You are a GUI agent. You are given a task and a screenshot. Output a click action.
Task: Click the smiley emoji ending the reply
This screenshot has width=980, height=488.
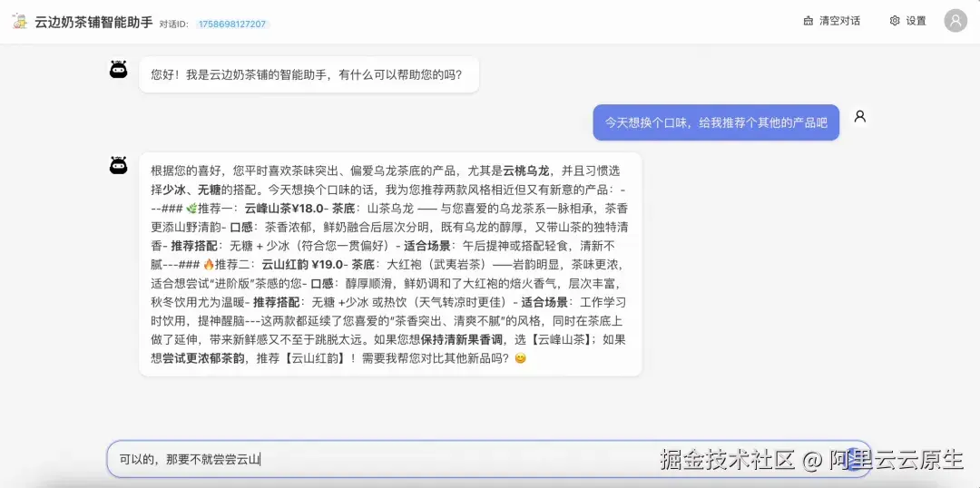[x=520, y=358]
